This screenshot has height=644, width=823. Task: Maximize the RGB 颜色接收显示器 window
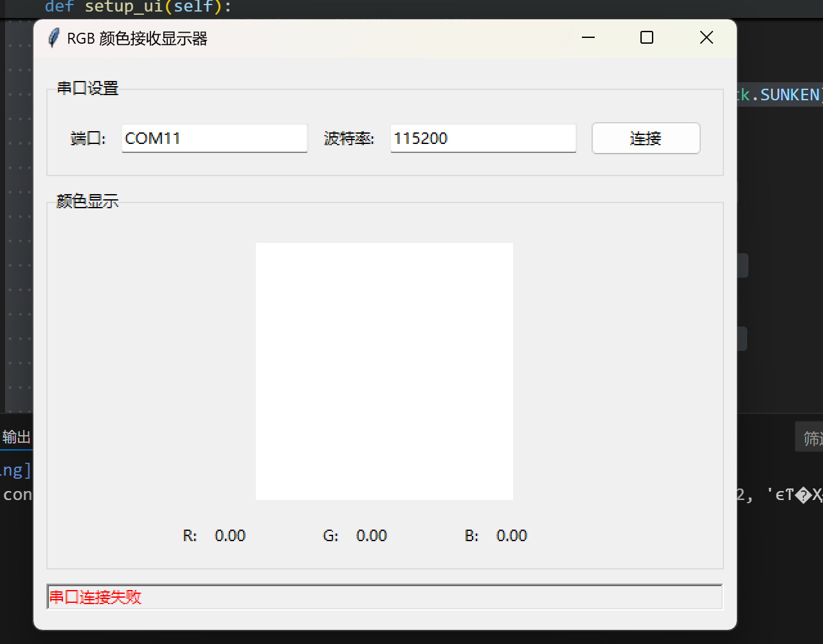[647, 38]
